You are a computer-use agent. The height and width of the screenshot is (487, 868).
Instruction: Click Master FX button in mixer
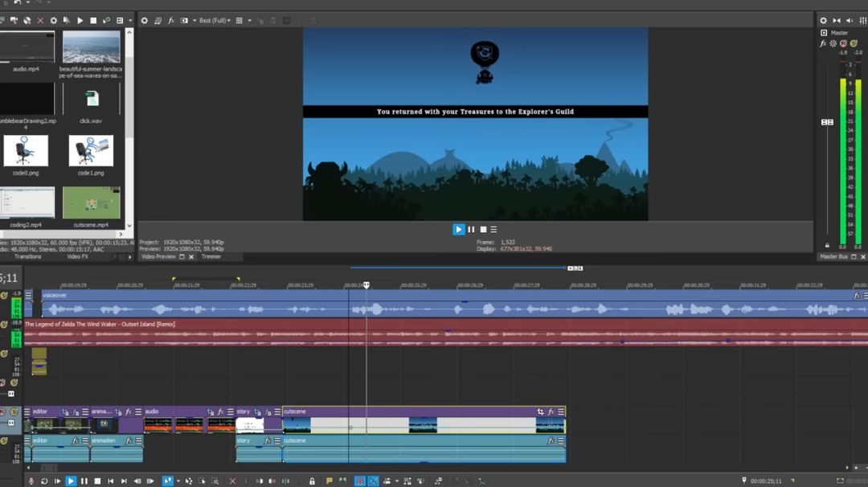coord(823,43)
